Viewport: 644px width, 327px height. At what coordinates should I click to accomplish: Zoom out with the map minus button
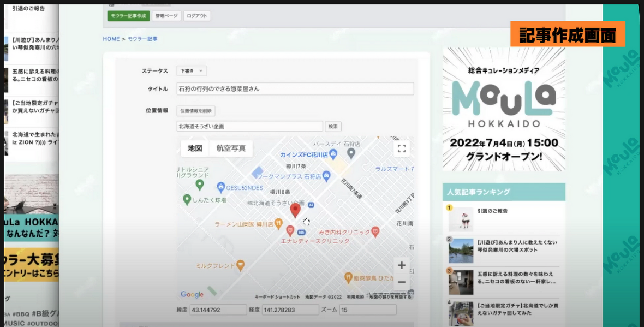402,282
